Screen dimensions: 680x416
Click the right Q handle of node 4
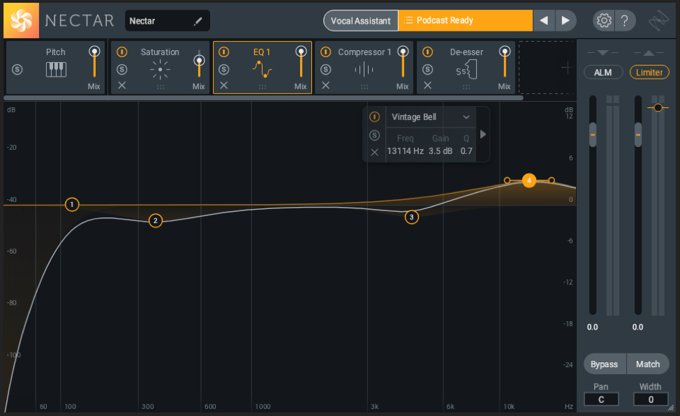tap(551, 180)
